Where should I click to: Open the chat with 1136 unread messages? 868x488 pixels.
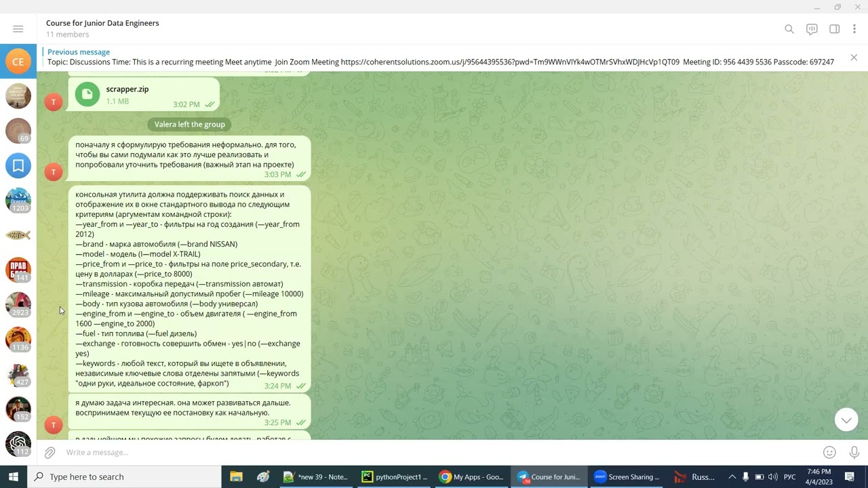tap(18, 340)
